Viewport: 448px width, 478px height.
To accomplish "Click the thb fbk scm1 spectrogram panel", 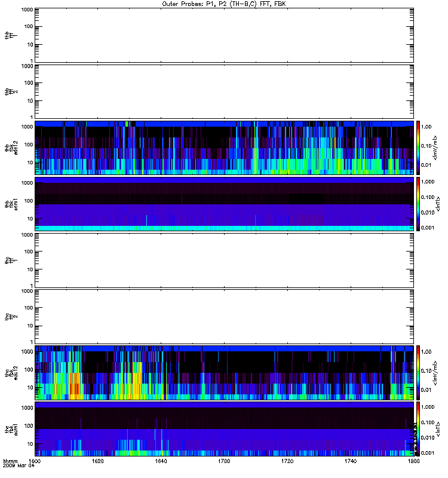I will pyautogui.click(x=224, y=204).
